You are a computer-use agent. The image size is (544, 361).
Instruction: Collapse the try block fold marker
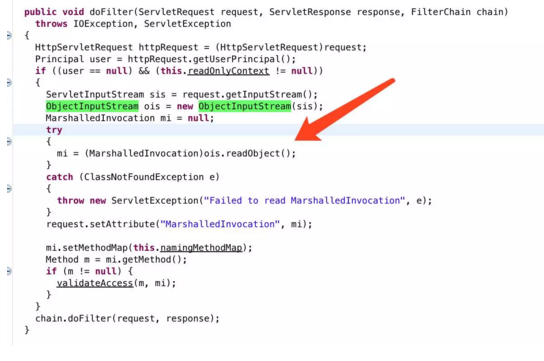pyautogui.click(x=9, y=141)
